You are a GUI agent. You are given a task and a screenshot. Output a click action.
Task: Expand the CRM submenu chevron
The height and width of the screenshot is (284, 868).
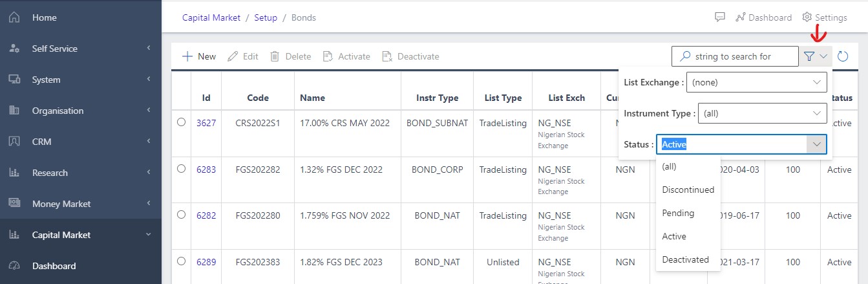(149, 142)
